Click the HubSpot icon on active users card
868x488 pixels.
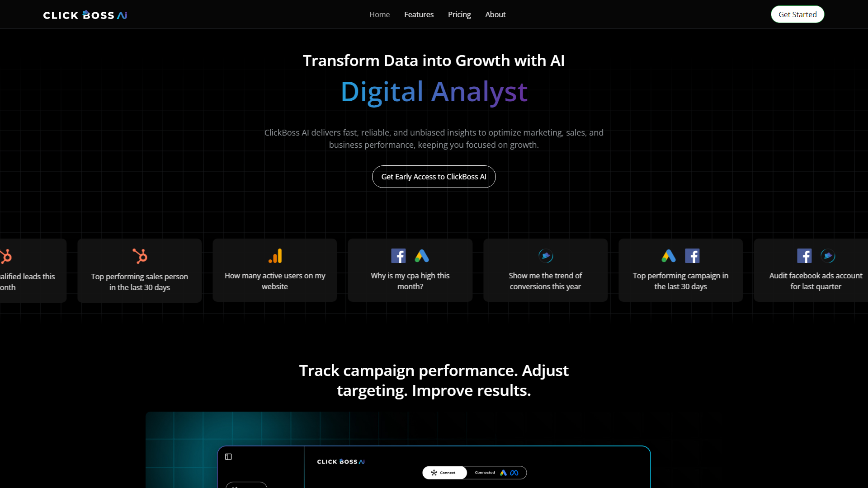click(275, 256)
